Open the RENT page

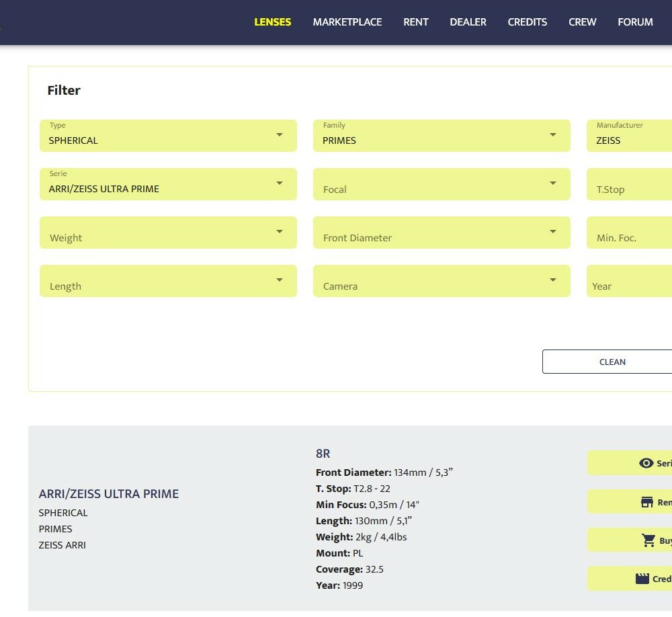pyautogui.click(x=416, y=22)
